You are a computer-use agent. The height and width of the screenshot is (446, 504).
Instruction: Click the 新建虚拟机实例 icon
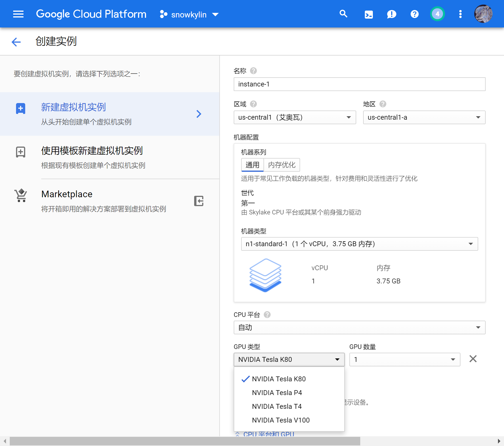coord(21,108)
